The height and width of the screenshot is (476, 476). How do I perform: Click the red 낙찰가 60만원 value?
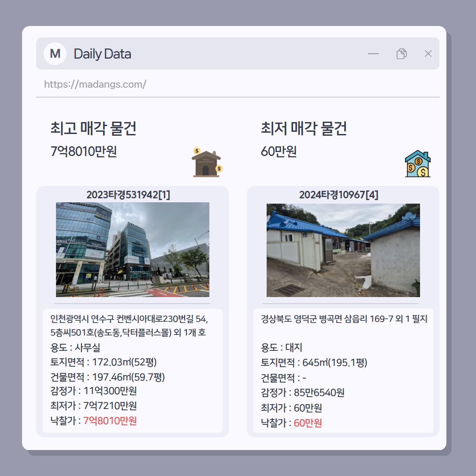[x=308, y=423]
